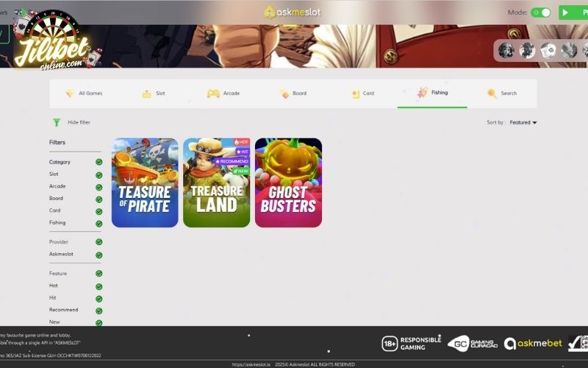Viewport: 588px width, 368px height.
Task: Launch the Teasure of Pirate game
Action: 145,183
